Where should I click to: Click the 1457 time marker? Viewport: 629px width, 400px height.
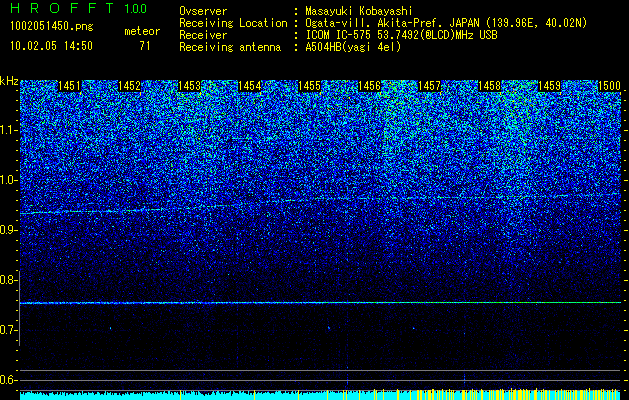(429, 86)
